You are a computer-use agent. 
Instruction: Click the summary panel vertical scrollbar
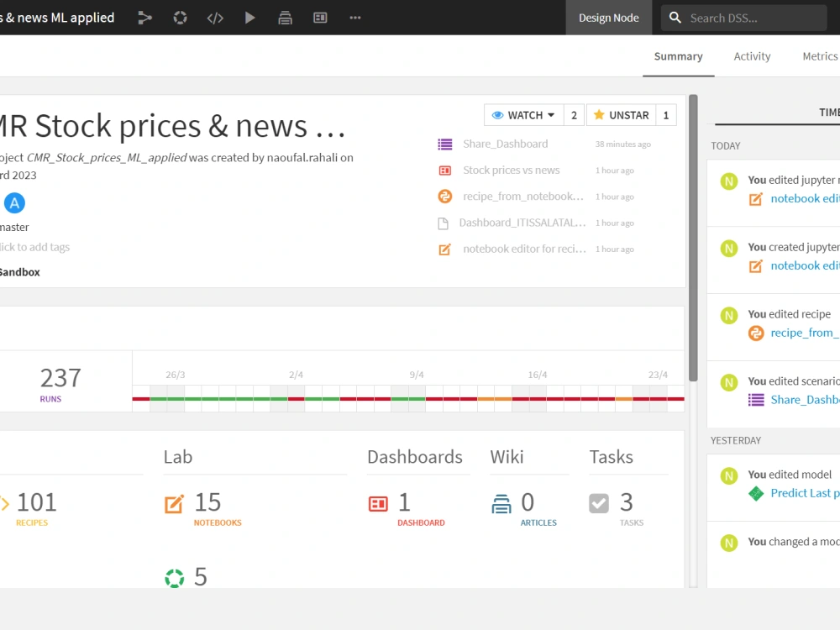pyautogui.click(x=693, y=239)
